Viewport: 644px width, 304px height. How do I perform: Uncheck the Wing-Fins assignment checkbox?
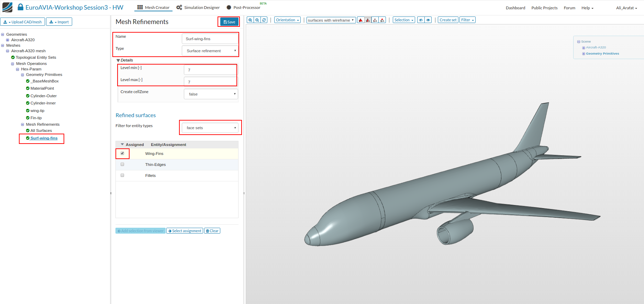pos(122,153)
